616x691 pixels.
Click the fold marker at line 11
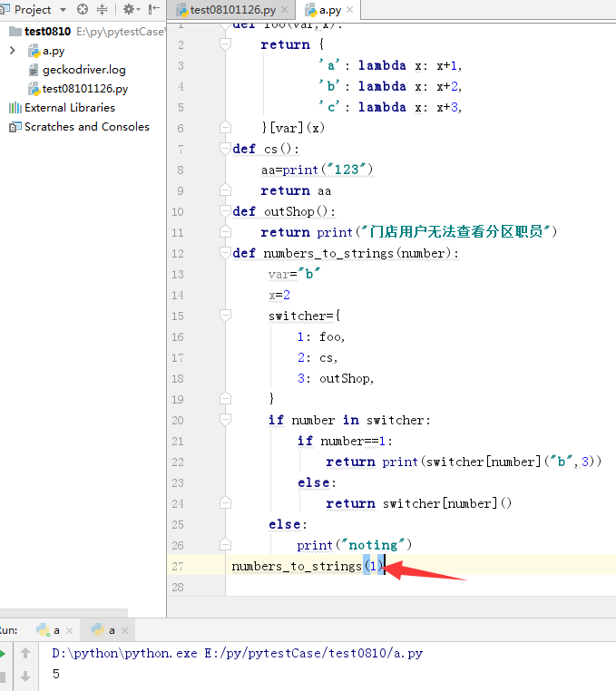(225, 232)
